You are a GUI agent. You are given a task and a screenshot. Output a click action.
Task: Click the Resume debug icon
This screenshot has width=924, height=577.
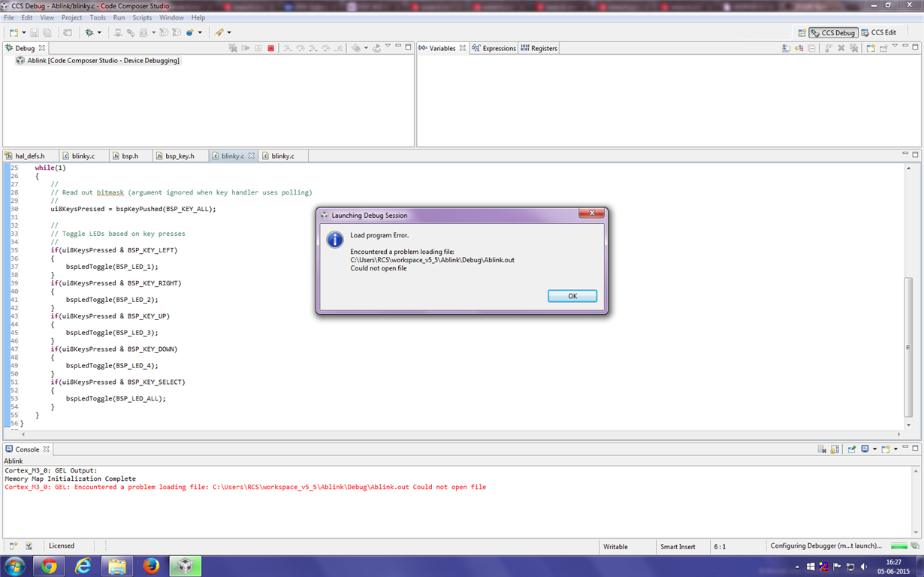coord(246,47)
